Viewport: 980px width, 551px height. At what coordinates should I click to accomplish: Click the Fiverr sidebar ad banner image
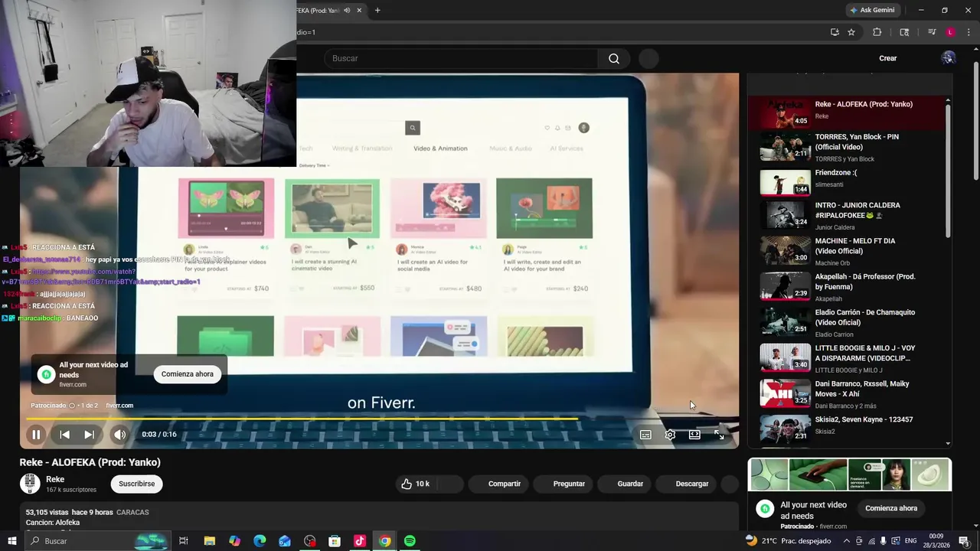tap(850, 474)
